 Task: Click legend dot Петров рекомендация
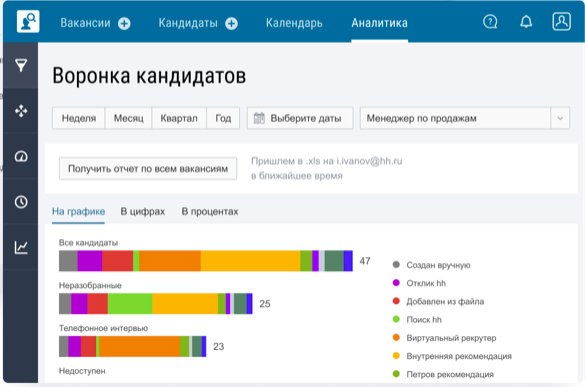coord(396,374)
